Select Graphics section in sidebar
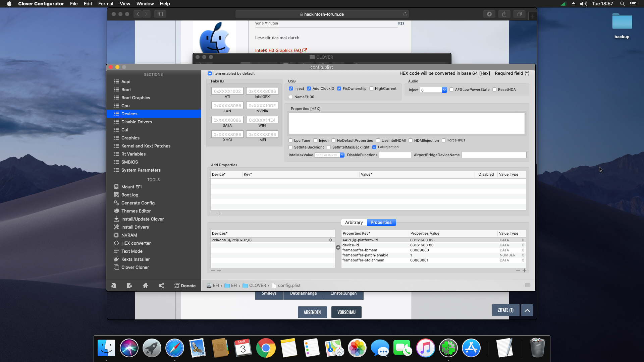The width and height of the screenshot is (644, 362). [154, 138]
